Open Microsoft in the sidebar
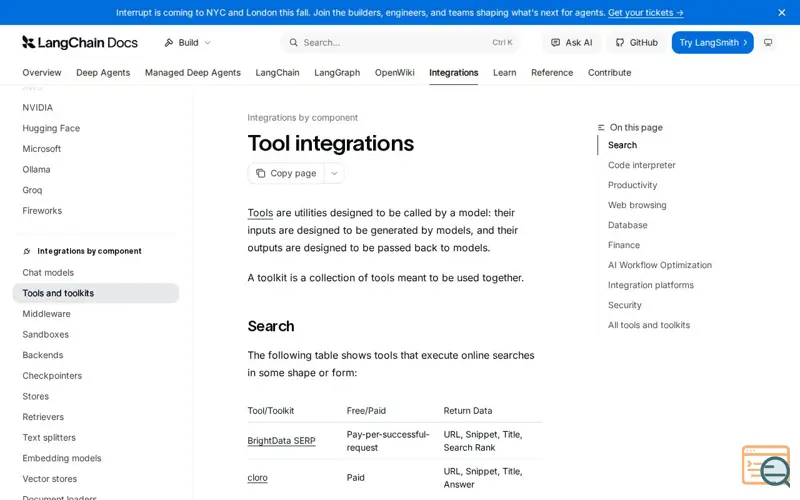The height and width of the screenshot is (500, 800). (x=42, y=149)
